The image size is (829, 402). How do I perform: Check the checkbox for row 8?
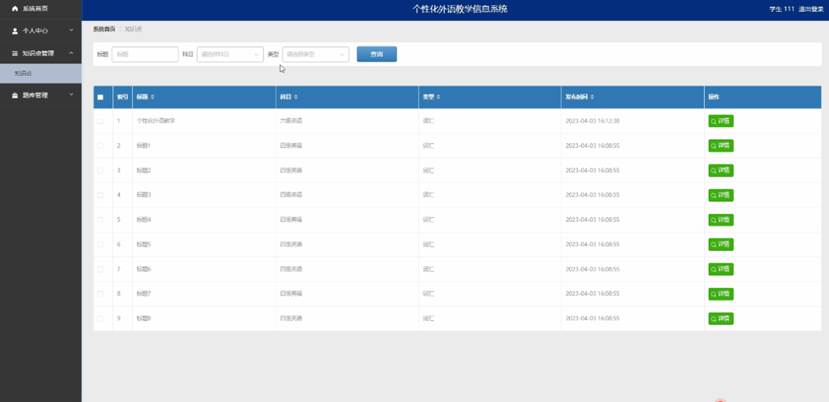pyautogui.click(x=100, y=294)
